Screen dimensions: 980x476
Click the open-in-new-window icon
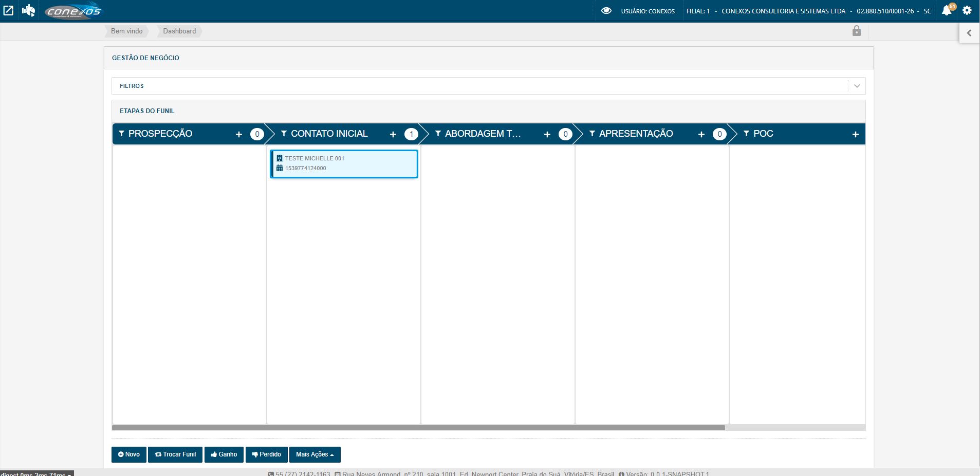tap(8, 10)
